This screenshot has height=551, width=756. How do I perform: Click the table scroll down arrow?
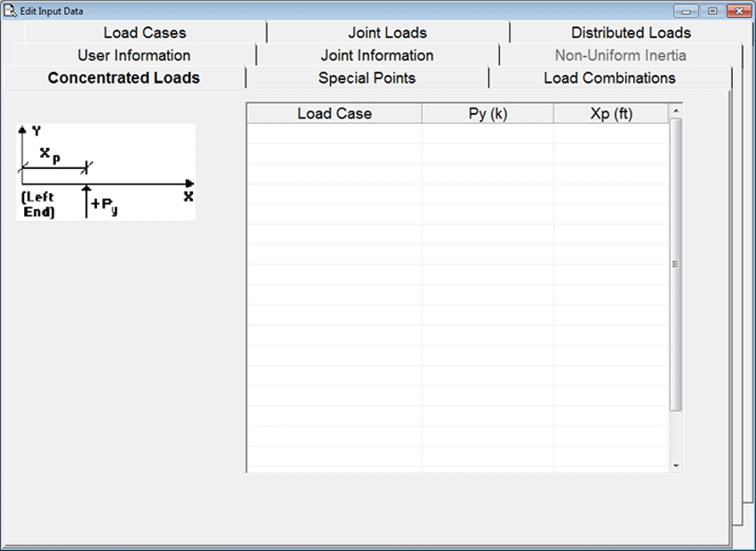[x=676, y=466]
